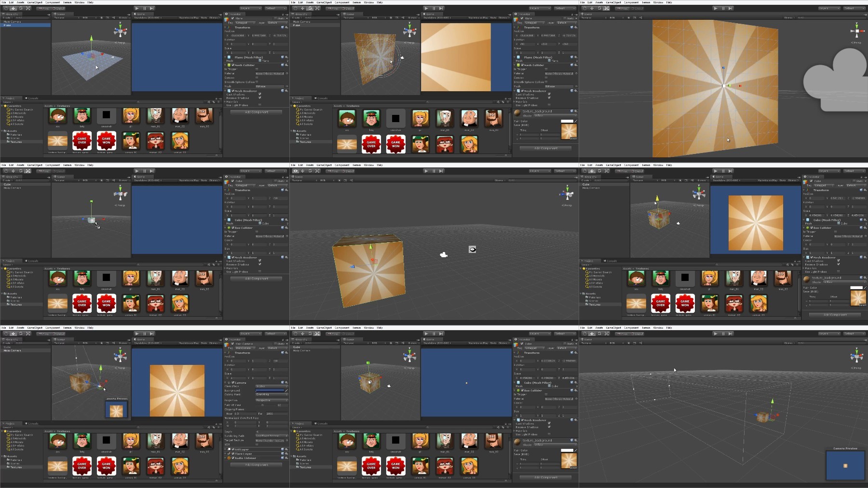This screenshot has height=488, width=868.
Task: Open the Target Texture object picker in the Camera inspector
Action: 287,440
